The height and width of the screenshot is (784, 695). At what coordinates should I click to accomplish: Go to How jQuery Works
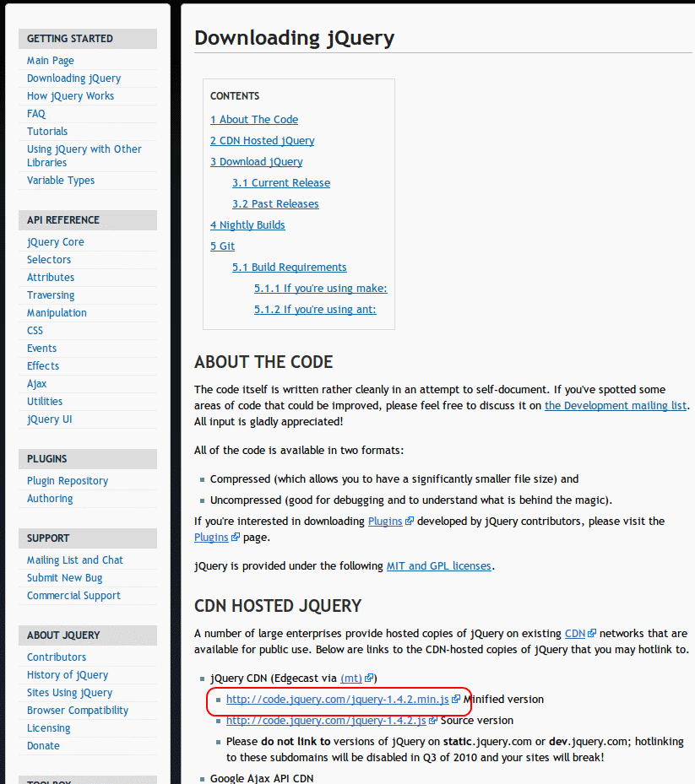70,96
